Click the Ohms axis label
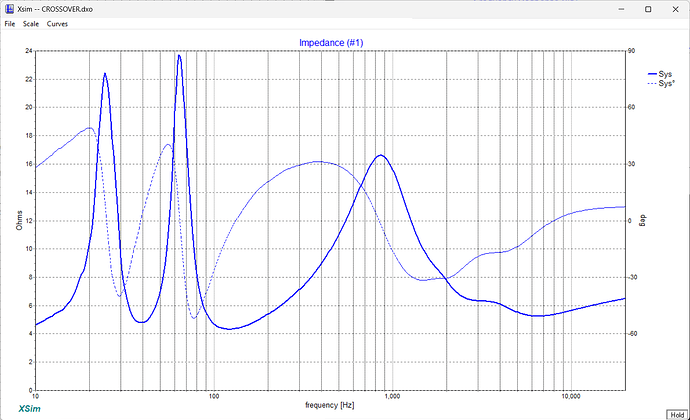 pyautogui.click(x=19, y=220)
